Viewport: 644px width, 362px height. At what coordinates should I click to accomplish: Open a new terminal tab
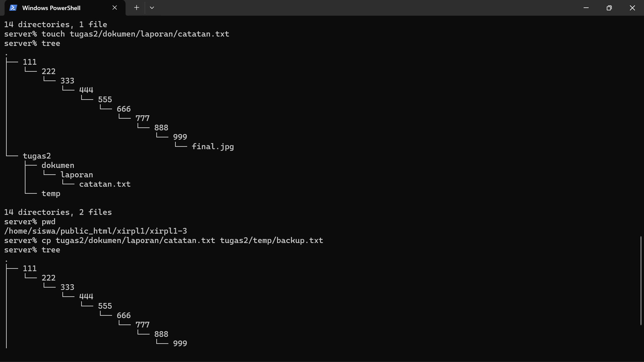pyautogui.click(x=137, y=8)
